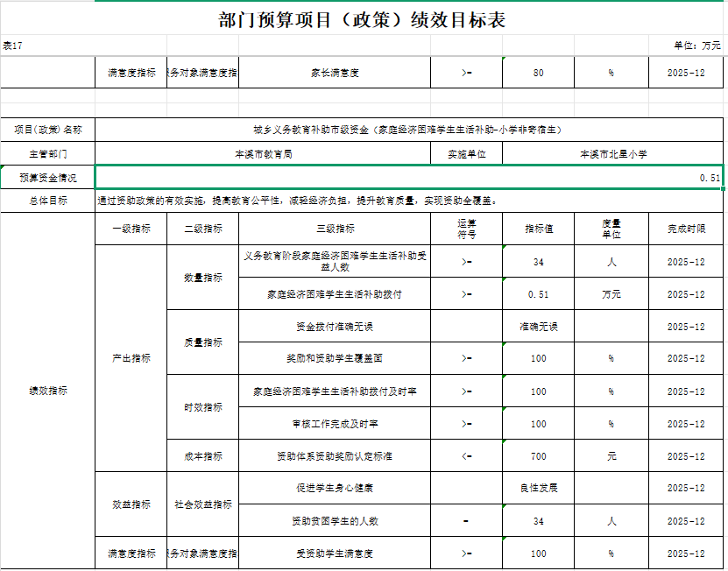Click 家庭经济困难学生生活补助拨付 cell

335,294
